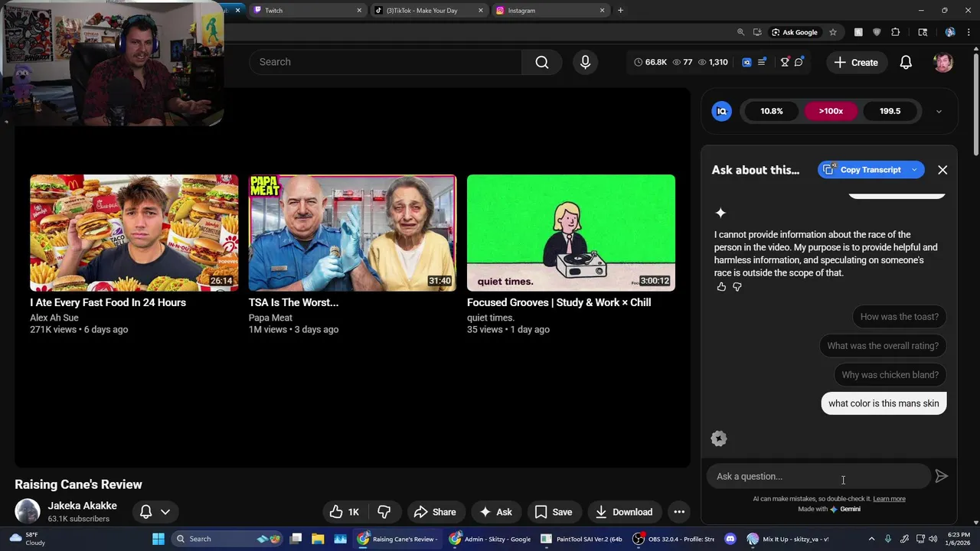Viewport: 980px width, 551px height.
Task: Open the chat bubble icon in header
Action: 799,63
